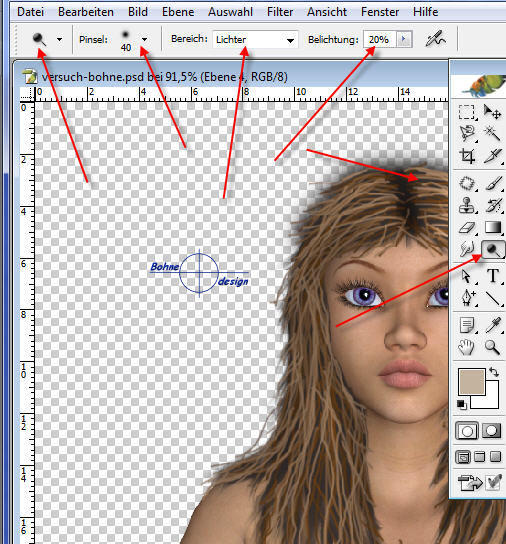506x544 pixels.
Task: Select the Gradient tool
Action: click(492, 228)
